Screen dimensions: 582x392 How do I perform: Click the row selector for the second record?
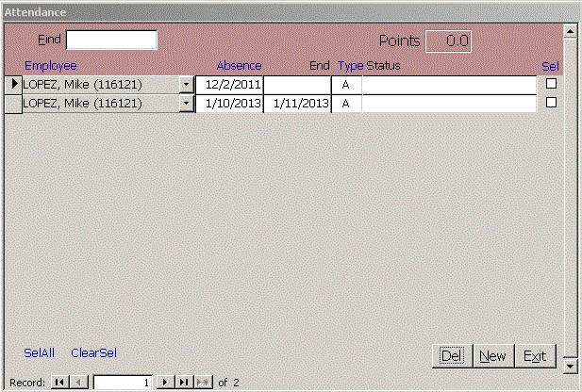(13, 104)
